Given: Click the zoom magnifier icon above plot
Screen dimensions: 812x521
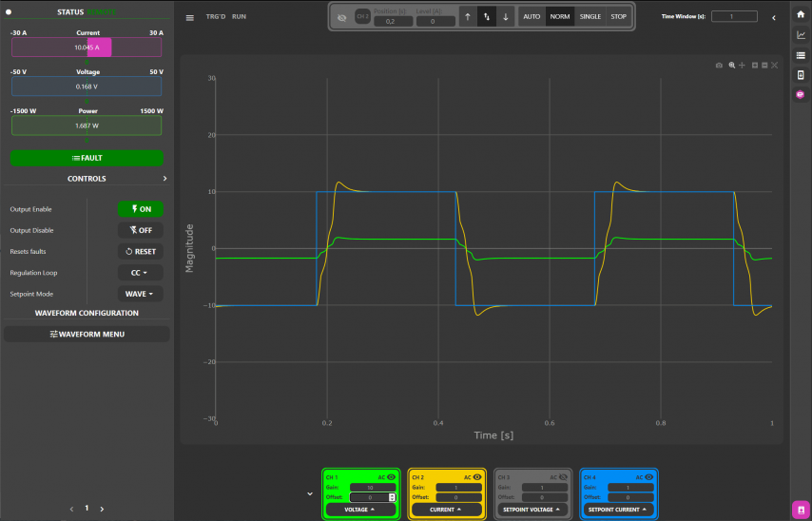Looking at the screenshot, I should [x=731, y=66].
